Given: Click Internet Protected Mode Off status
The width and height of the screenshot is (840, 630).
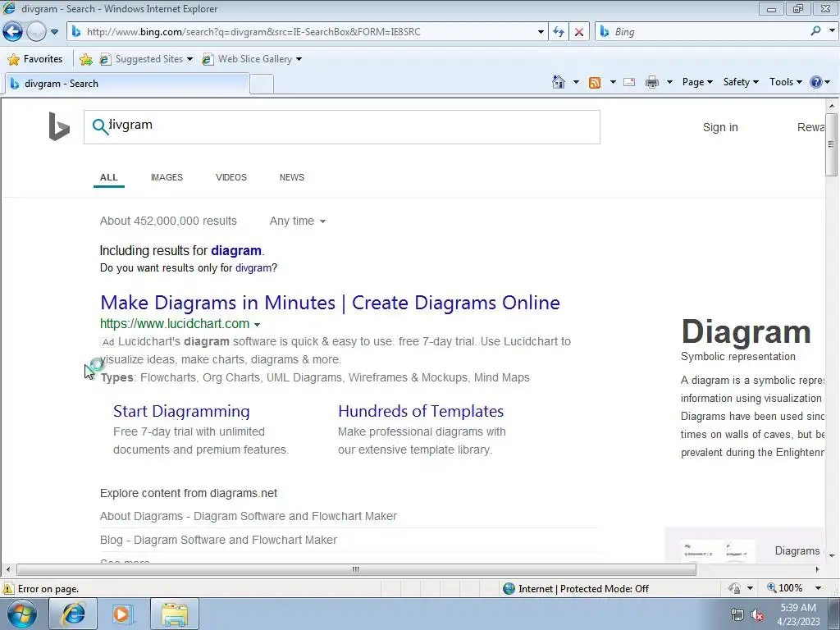Looking at the screenshot, I should (x=576, y=589).
